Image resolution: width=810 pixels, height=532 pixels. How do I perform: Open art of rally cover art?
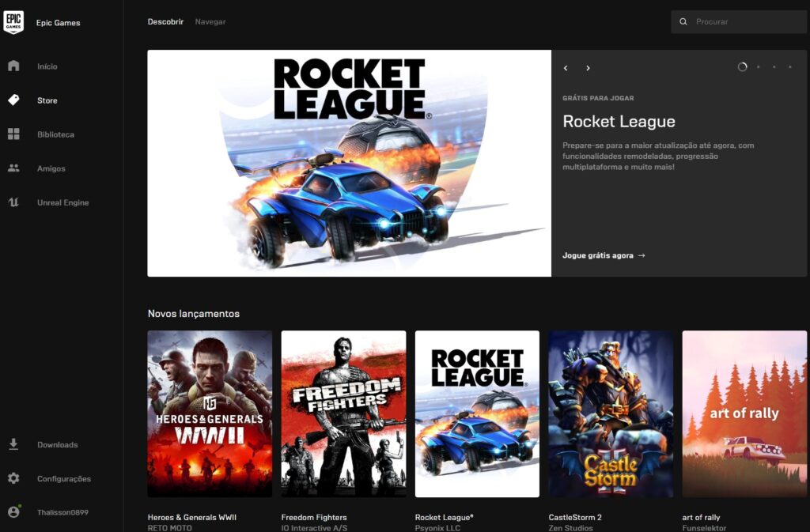(x=744, y=414)
